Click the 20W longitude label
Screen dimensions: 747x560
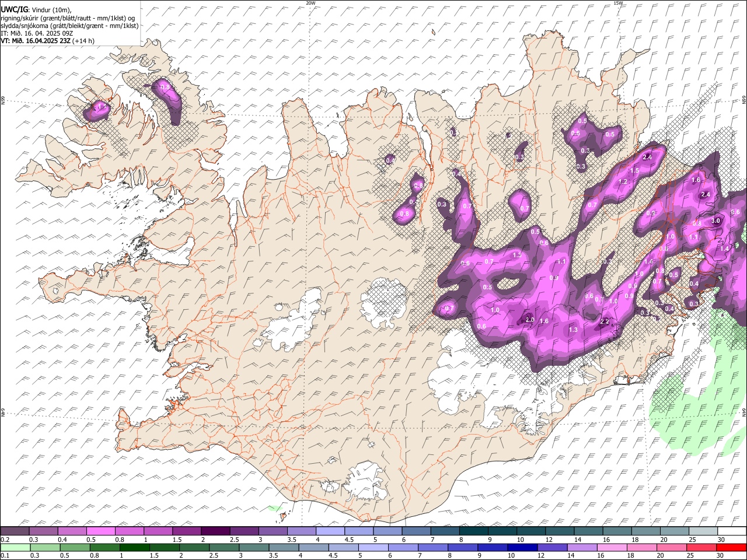[310, 3]
